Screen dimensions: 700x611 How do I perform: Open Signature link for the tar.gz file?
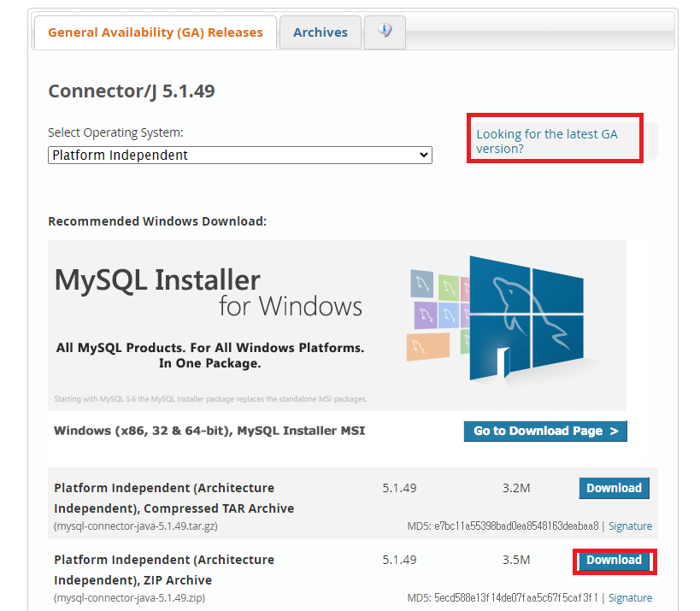pos(630,526)
